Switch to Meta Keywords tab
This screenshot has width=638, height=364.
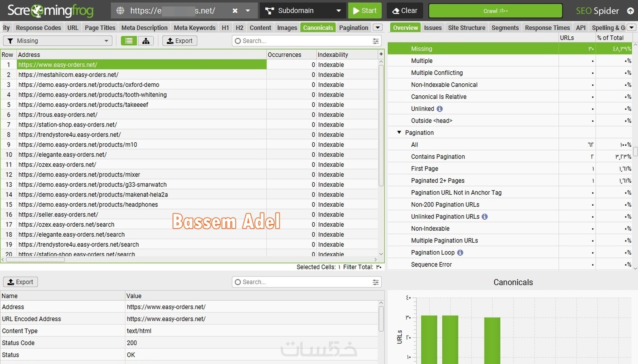pyautogui.click(x=194, y=27)
